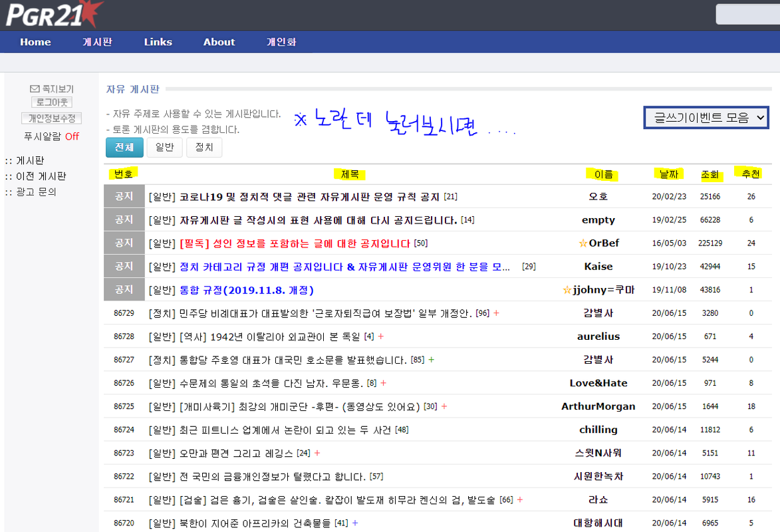Image resolution: width=780 pixels, height=532 pixels.
Task: Open the 쪽지보기 envelope icon
Action: (35, 89)
